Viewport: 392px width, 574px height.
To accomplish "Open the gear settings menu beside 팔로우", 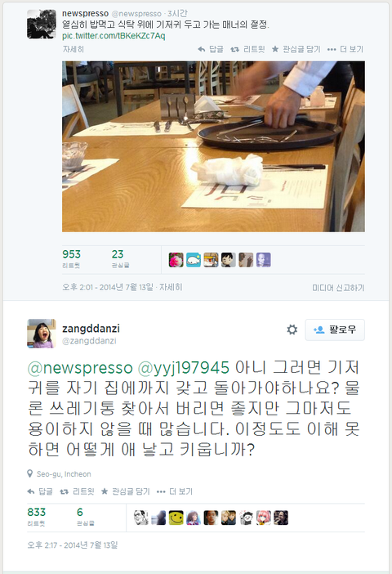I will click(292, 330).
